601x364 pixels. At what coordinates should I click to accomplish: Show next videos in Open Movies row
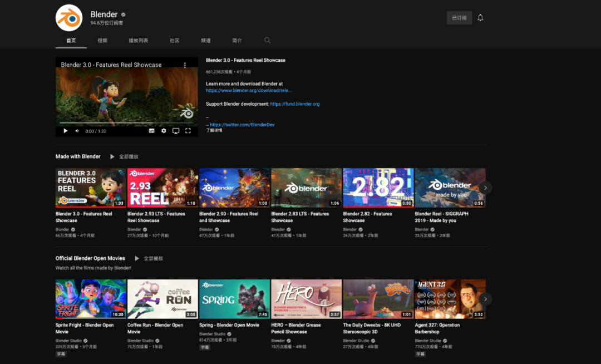pyautogui.click(x=485, y=299)
